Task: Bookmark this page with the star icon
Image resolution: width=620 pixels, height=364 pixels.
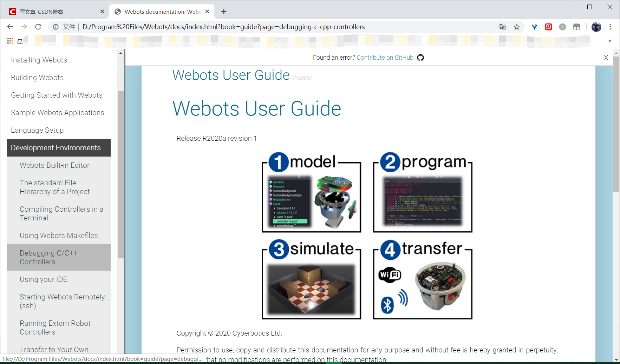Action: (x=516, y=27)
